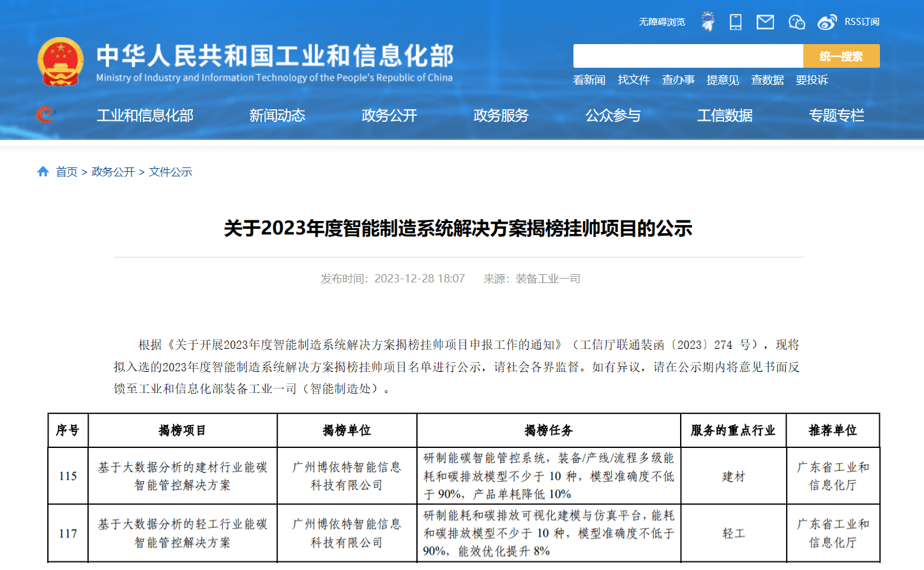The width and height of the screenshot is (924, 570).
Task: Click the robot assistant mascot icon
Action: 708,22
